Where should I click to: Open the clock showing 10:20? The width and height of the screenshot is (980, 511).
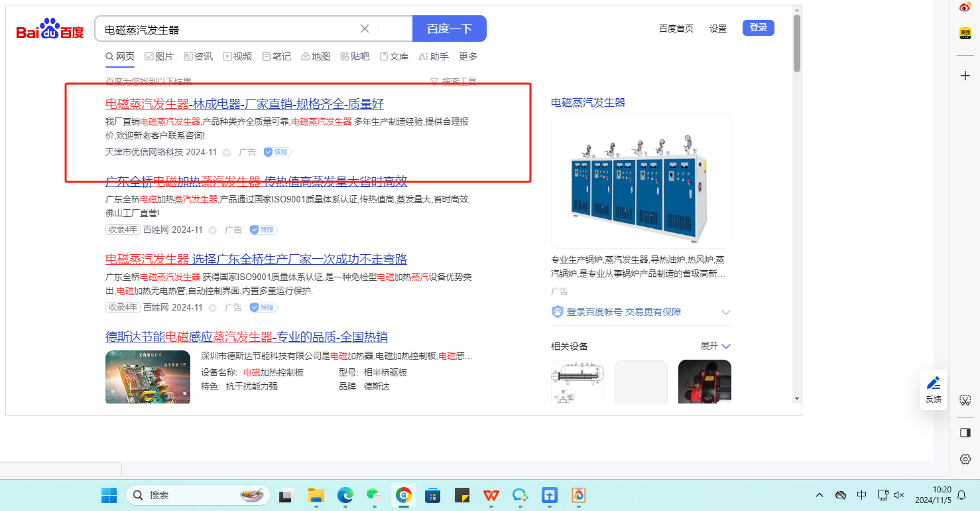932,495
